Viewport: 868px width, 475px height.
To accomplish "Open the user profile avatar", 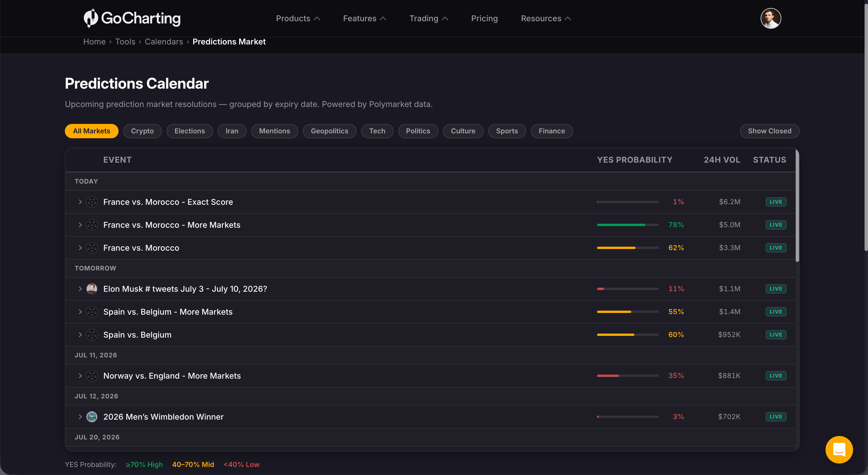I will (x=771, y=18).
